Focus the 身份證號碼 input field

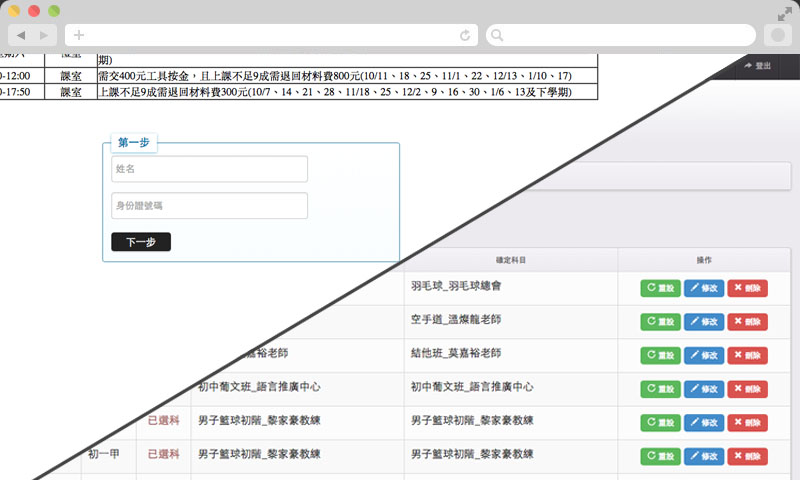tap(209, 205)
